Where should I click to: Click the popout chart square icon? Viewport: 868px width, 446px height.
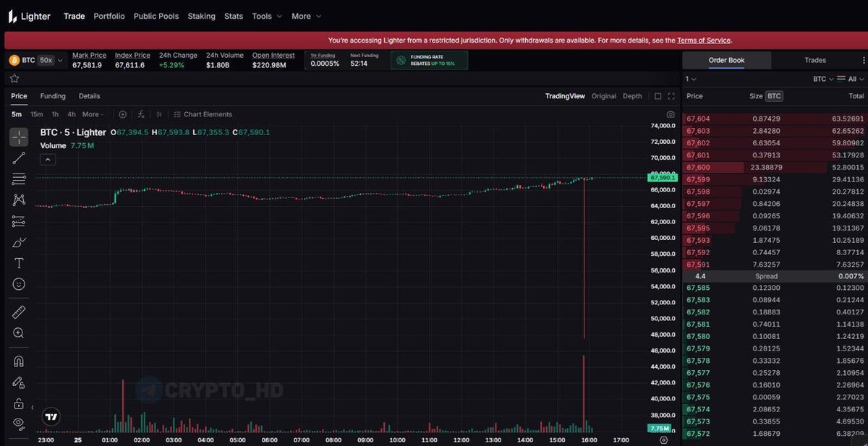coord(658,96)
